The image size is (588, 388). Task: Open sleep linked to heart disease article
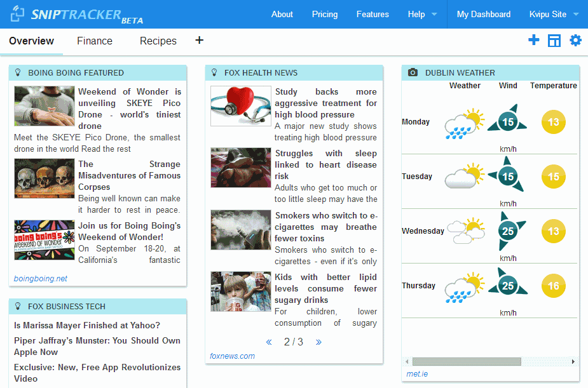click(325, 164)
